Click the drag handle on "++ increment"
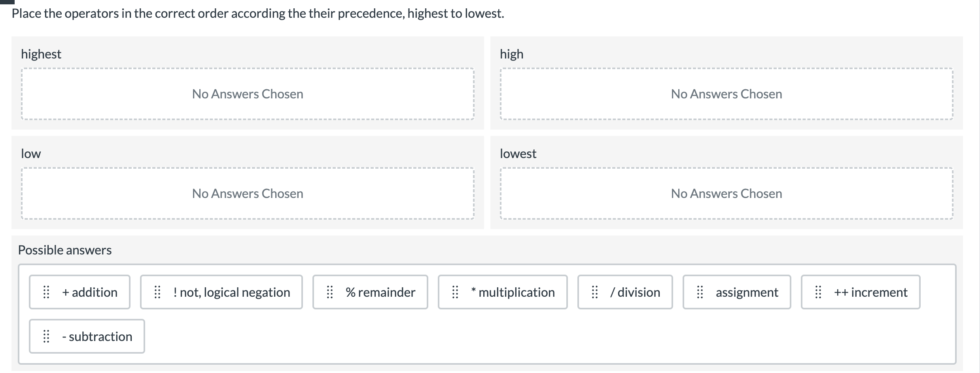Screen dimensions: 980x373 click(818, 292)
